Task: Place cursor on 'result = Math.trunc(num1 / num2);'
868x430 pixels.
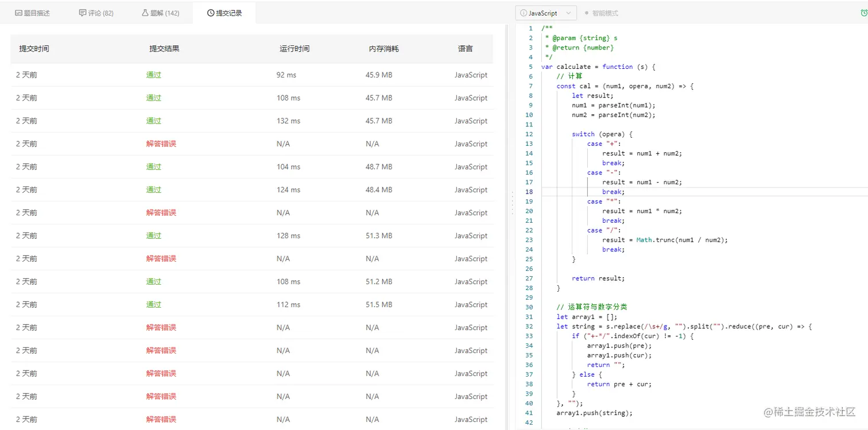Action: tap(665, 240)
